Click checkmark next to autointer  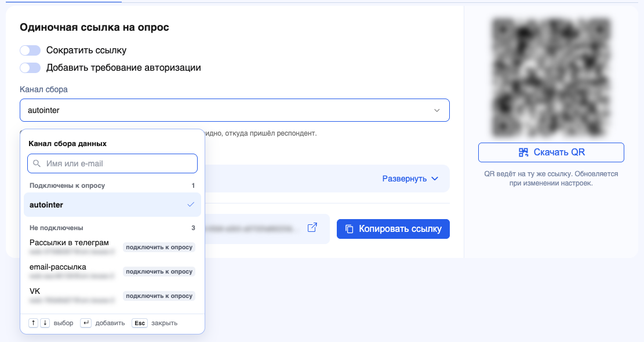click(x=191, y=205)
